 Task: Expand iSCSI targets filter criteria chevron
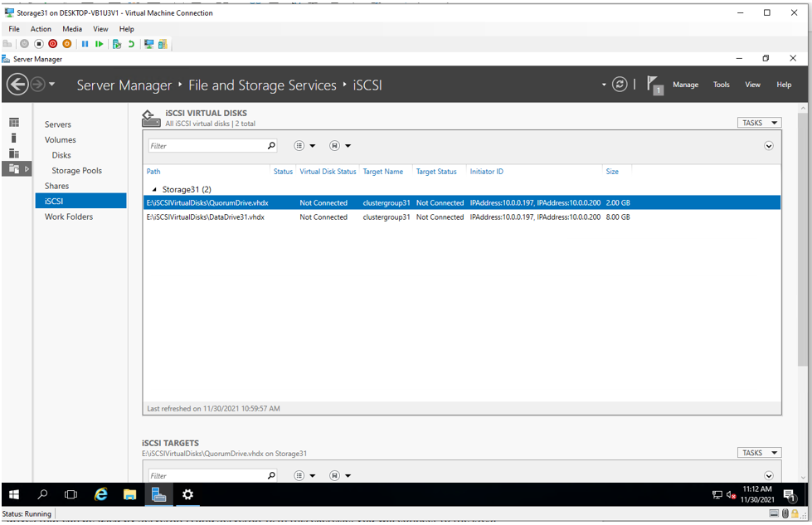pyautogui.click(x=769, y=476)
